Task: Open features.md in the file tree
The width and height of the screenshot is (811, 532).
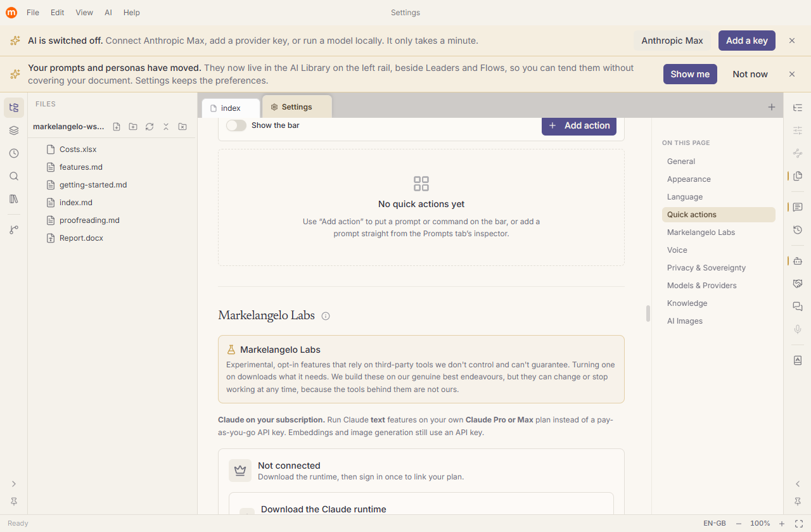Action: pyautogui.click(x=112, y=167)
